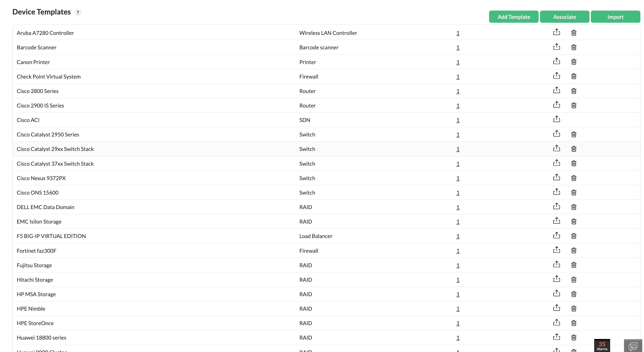Click the Associate button
This screenshot has height=352, width=644.
(565, 17)
